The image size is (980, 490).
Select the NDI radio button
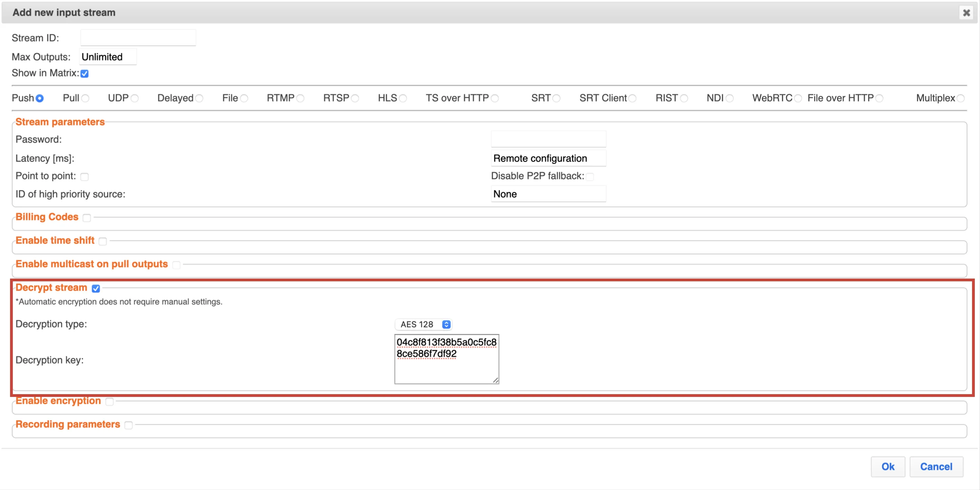click(730, 99)
